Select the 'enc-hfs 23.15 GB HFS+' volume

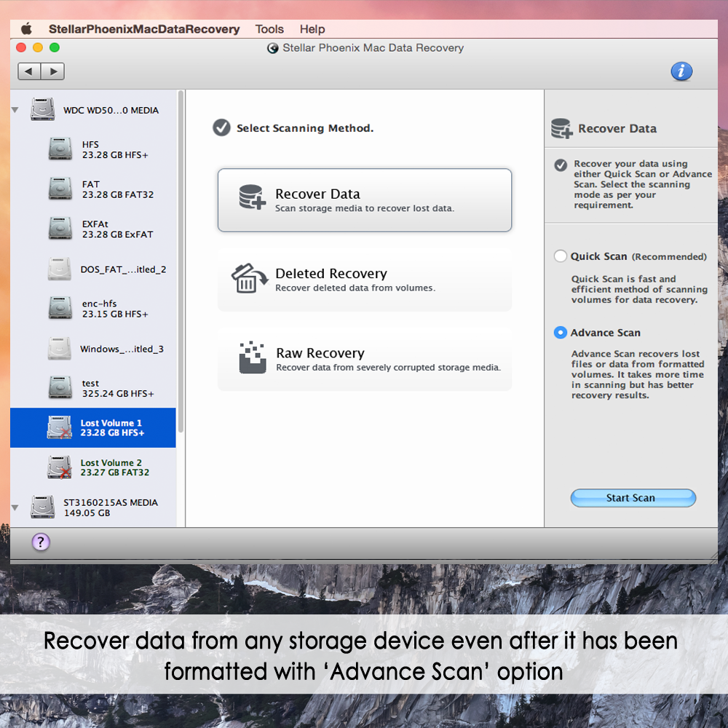93,309
